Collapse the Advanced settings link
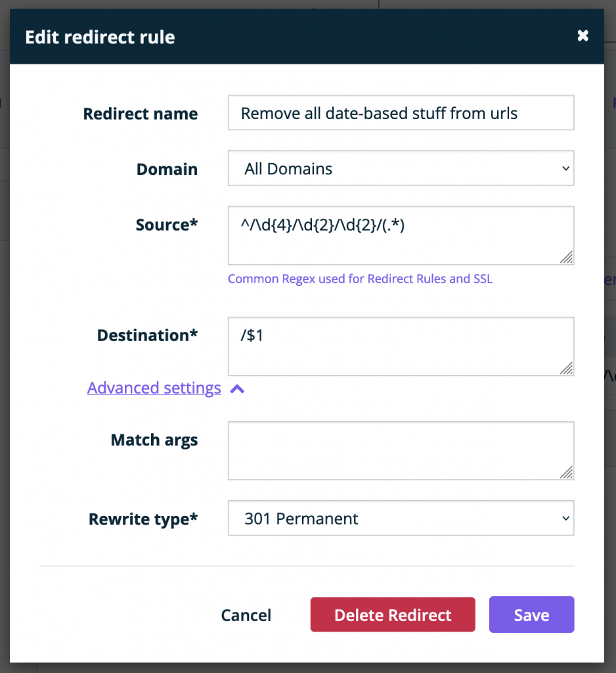The width and height of the screenshot is (616, 673). [154, 388]
